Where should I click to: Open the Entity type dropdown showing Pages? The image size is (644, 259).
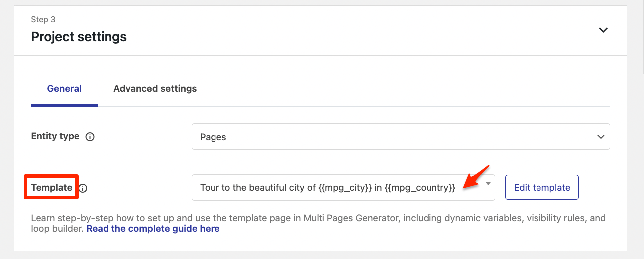(x=400, y=137)
